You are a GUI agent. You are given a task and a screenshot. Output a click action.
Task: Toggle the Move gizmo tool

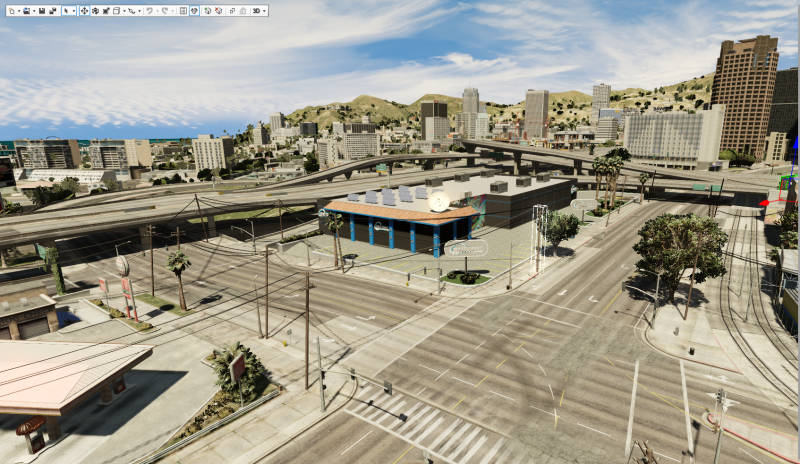coord(84,11)
